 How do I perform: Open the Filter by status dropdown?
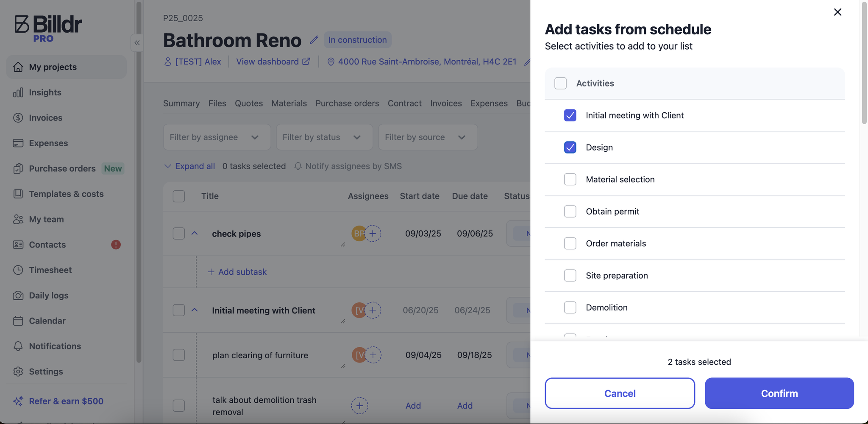325,137
